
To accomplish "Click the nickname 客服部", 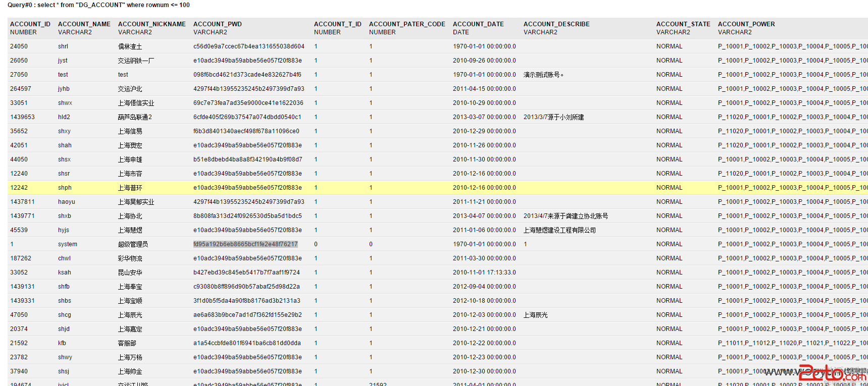I will 127,343.
